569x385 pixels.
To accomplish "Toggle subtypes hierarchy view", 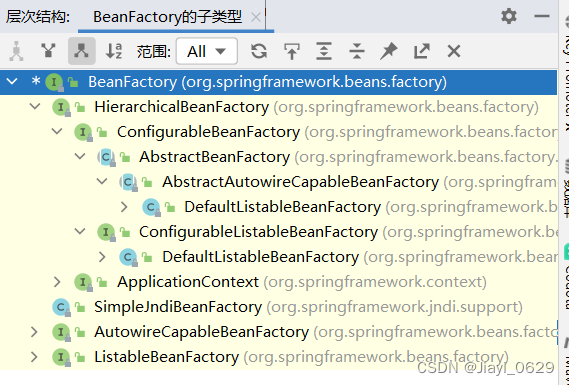I will click(x=82, y=51).
